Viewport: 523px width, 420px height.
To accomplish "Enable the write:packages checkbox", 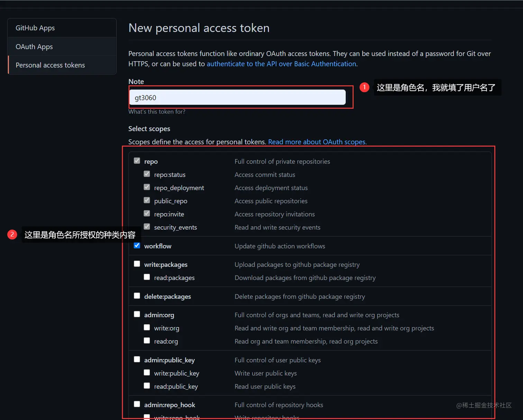I will coord(137,264).
